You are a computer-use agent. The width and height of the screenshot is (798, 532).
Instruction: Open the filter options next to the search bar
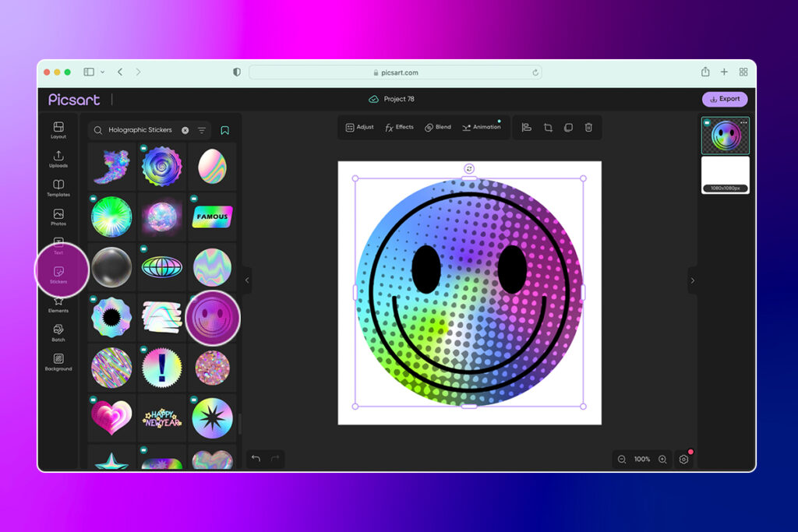pos(201,130)
